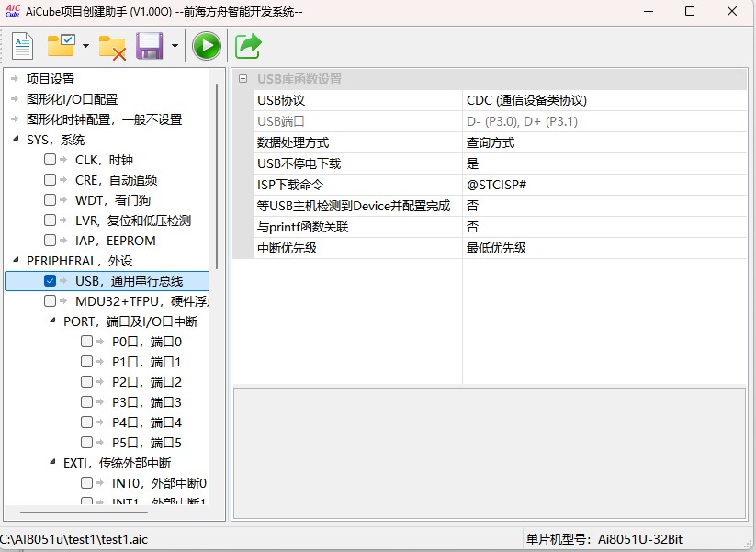
Task: Enable the WDT, 看门狗 checkbox
Action: (x=50, y=199)
